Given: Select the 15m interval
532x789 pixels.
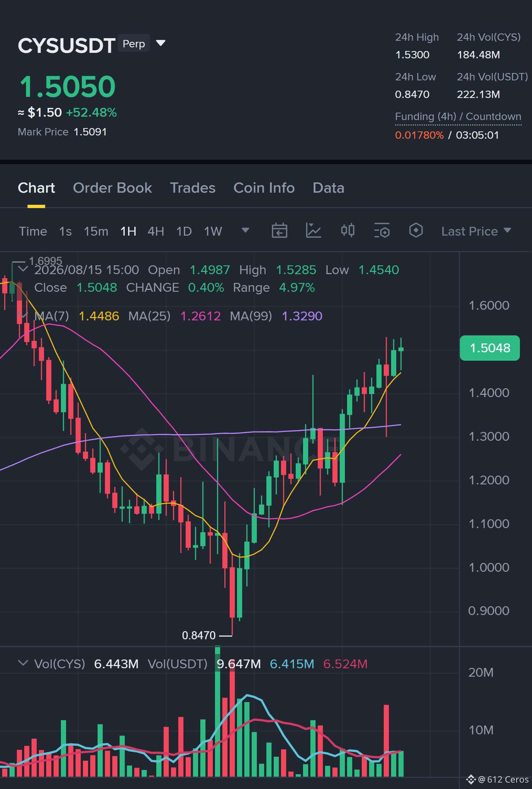Looking at the screenshot, I should pos(96,231).
